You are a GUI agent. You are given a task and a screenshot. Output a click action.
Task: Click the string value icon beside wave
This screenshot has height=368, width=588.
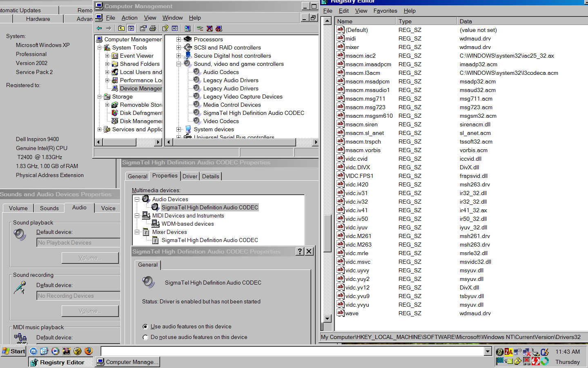341,313
